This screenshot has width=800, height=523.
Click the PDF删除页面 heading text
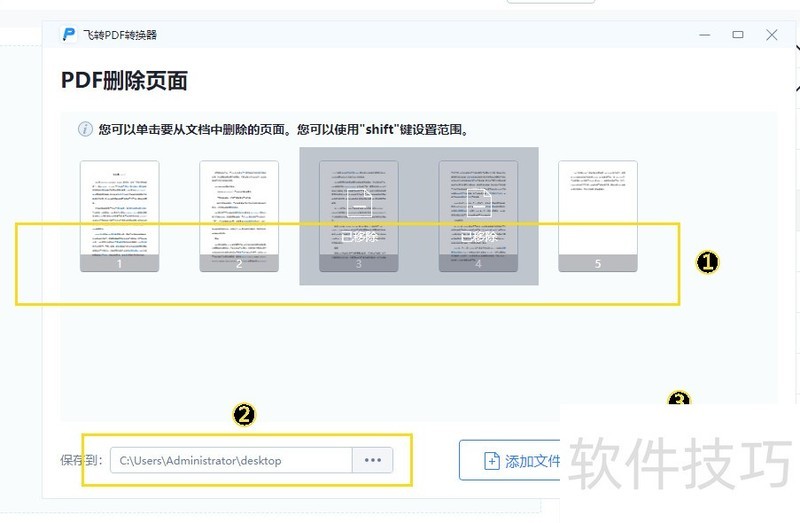pos(124,81)
